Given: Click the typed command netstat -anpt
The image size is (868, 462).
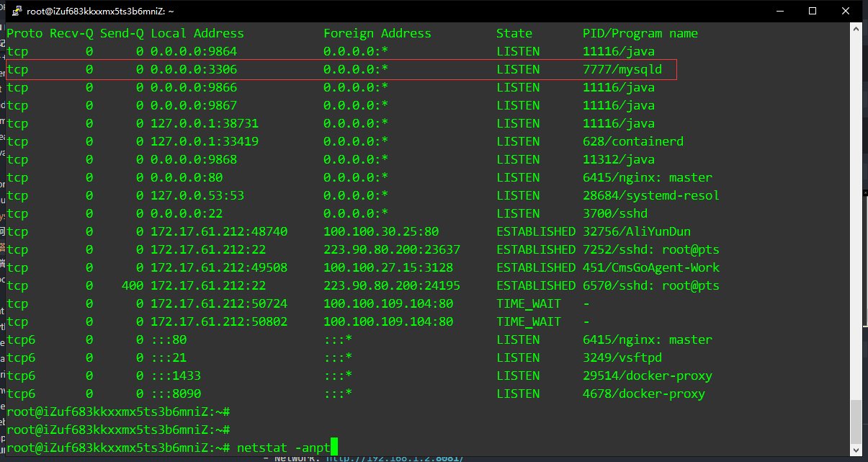Looking at the screenshot, I should click(284, 448).
